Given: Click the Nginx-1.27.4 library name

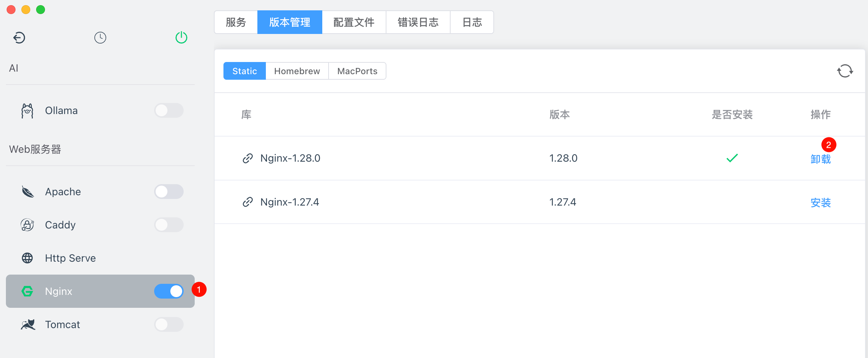Looking at the screenshot, I should (289, 202).
